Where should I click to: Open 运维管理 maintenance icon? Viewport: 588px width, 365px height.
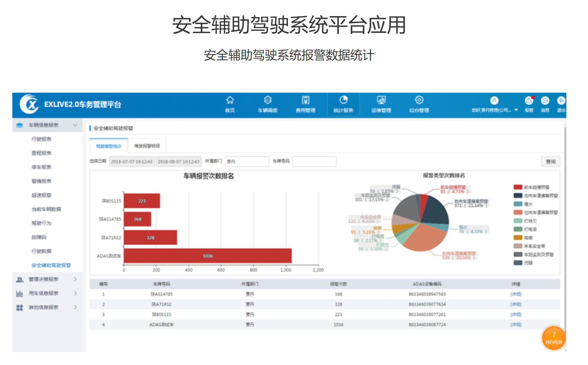click(381, 100)
